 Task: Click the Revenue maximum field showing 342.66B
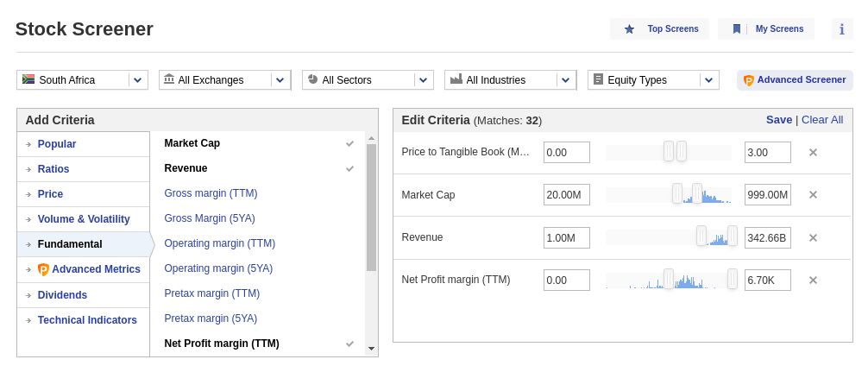pyautogui.click(x=768, y=237)
